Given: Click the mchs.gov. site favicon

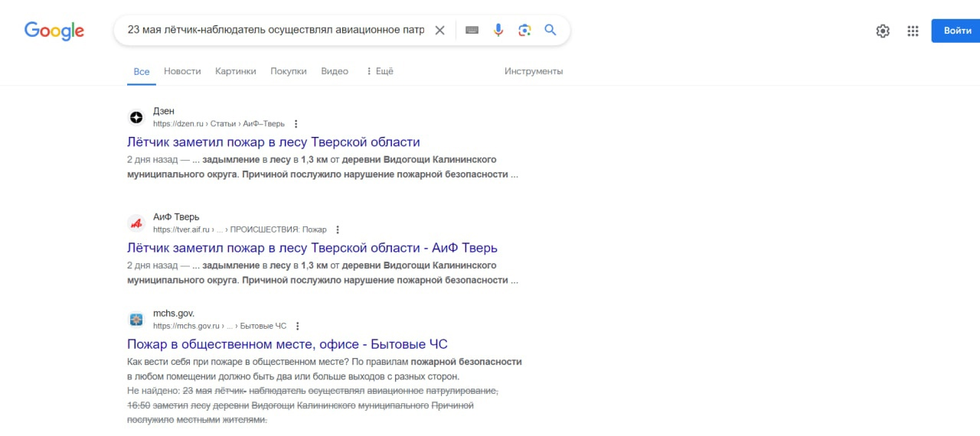Looking at the screenshot, I should [x=136, y=320].
